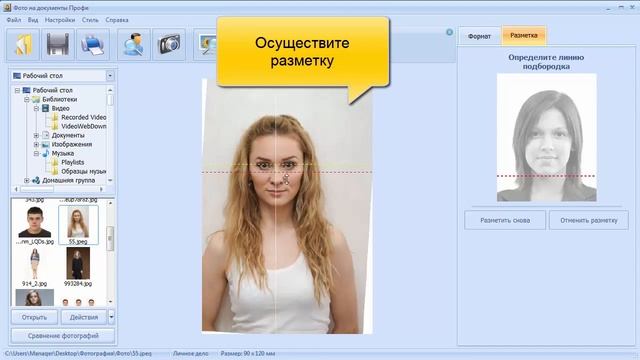Image resolution: width=640 pixels, height=360 pixels.
Task: Open a photo with the folder toolbar icon
Action: click(x=23, y=44)
